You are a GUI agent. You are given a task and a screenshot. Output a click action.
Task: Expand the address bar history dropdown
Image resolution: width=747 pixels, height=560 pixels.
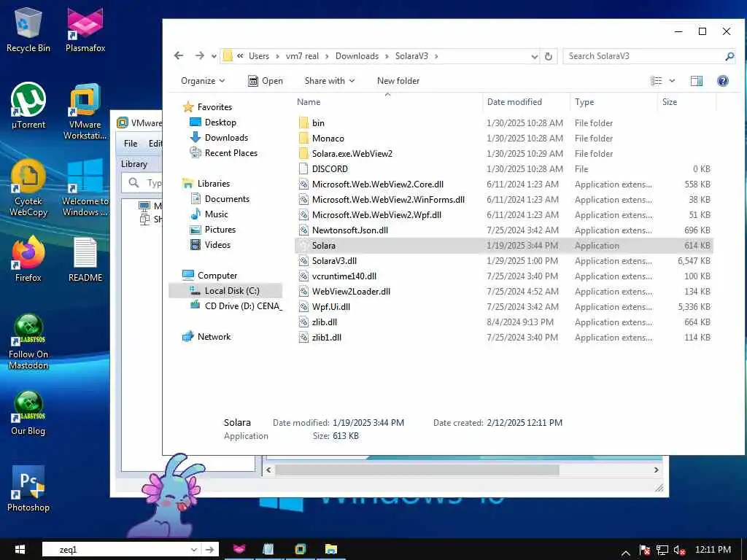pyautogui.click(x=534, y=56)
